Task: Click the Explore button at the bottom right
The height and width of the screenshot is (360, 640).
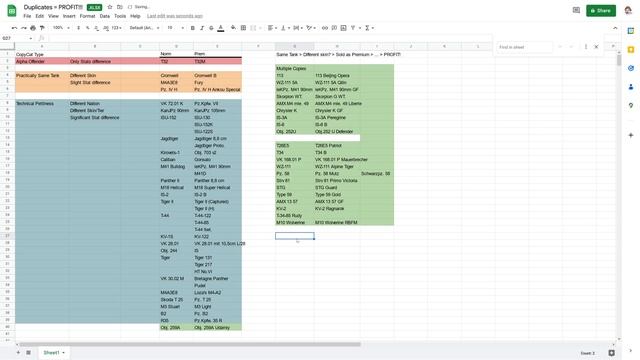Action: pyautogui.click(x=611, y=353)
